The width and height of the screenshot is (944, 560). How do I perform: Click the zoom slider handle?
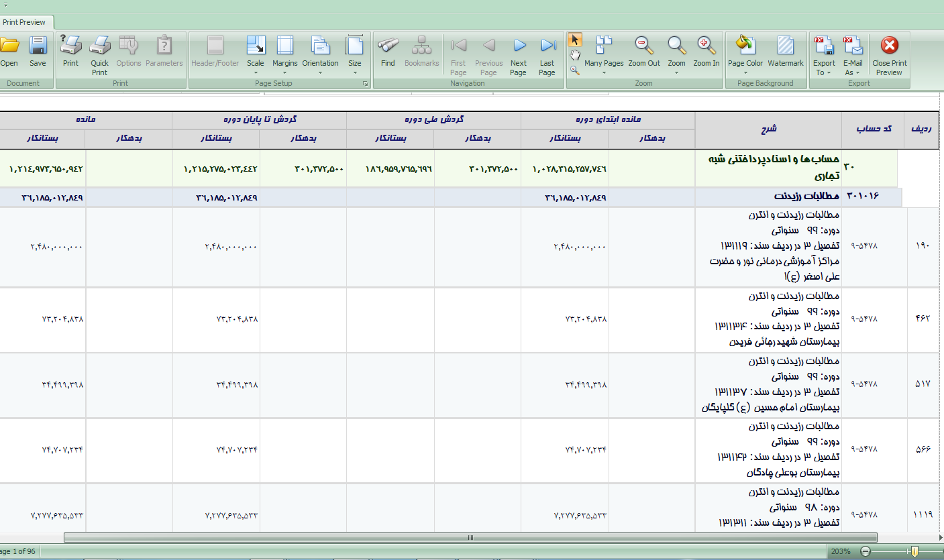(914, 551)
